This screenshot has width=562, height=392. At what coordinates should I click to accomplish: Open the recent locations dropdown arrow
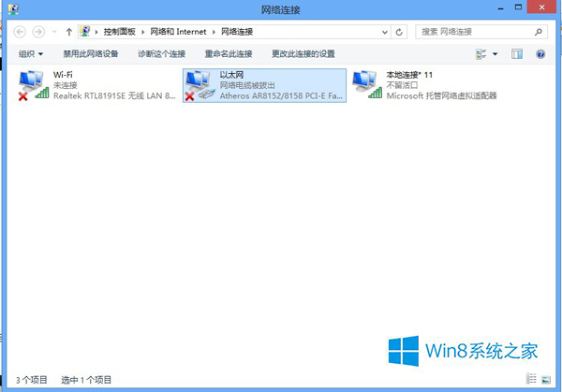(x=54, y=32)
